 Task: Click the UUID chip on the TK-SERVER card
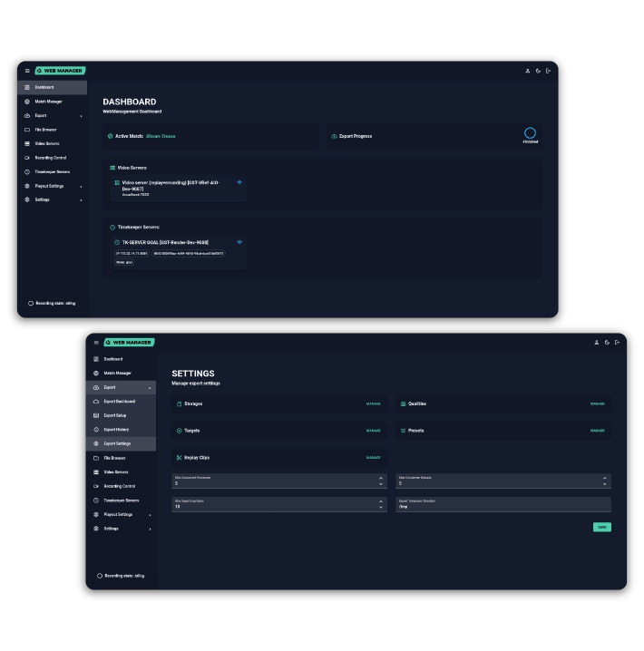coord(189,253)
